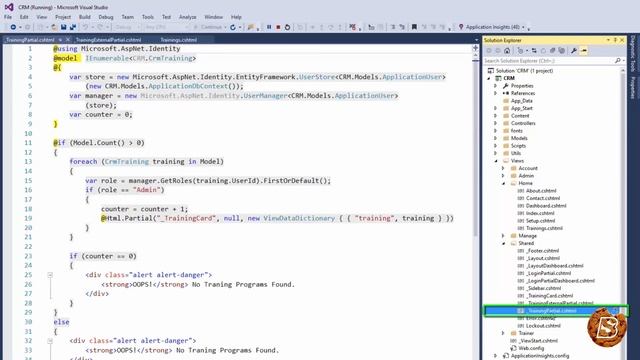
Task: Open the Tools menu
Action: tap(148, 17)
